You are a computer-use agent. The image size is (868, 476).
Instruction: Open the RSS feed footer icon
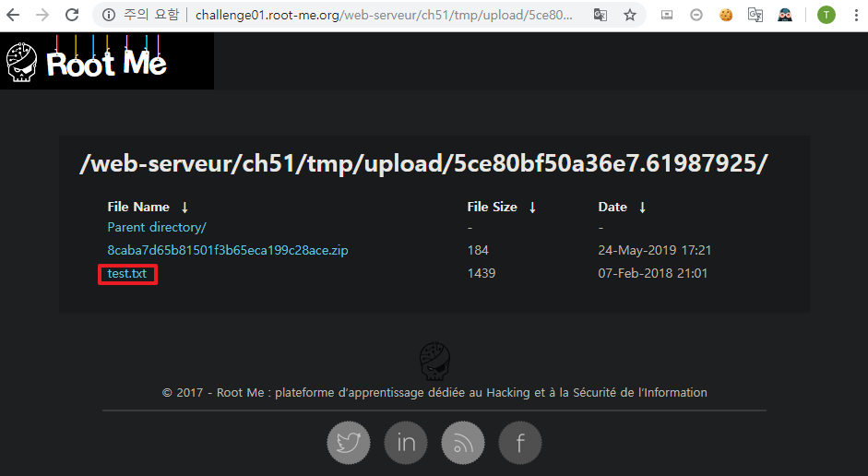coord(463,443)
